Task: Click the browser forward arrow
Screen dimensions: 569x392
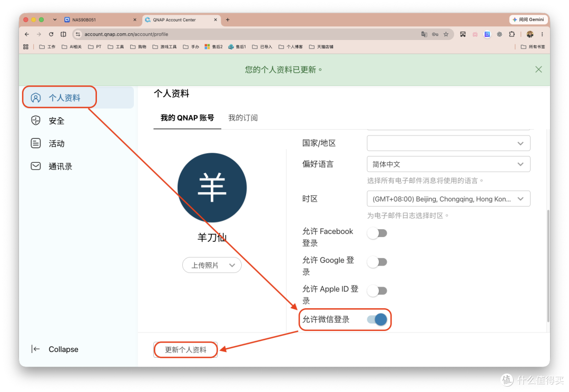Action: (39, 34)
